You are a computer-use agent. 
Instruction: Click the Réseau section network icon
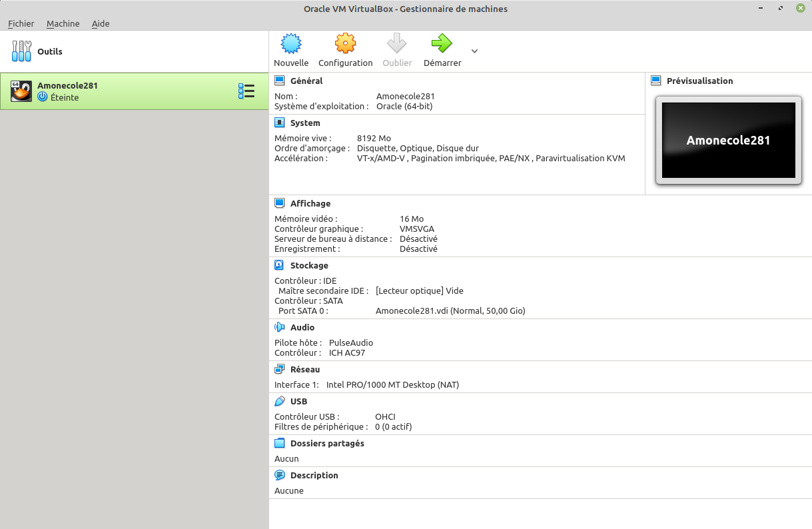tap(280, 370)
